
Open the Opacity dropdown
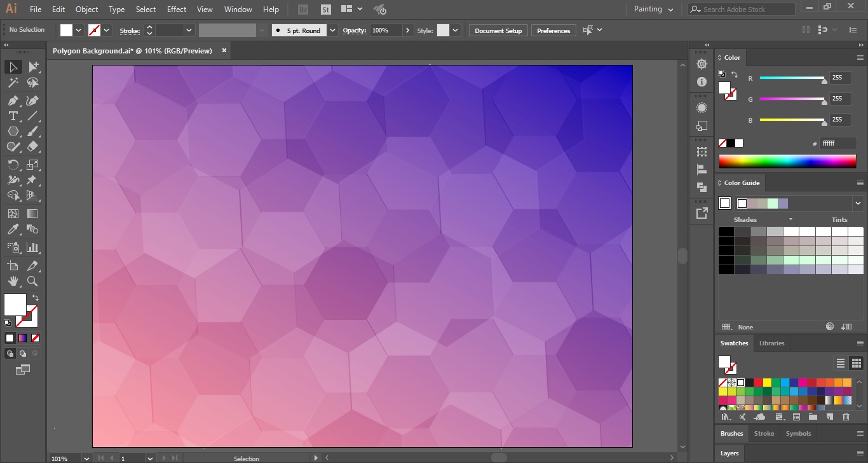(409, 30)
